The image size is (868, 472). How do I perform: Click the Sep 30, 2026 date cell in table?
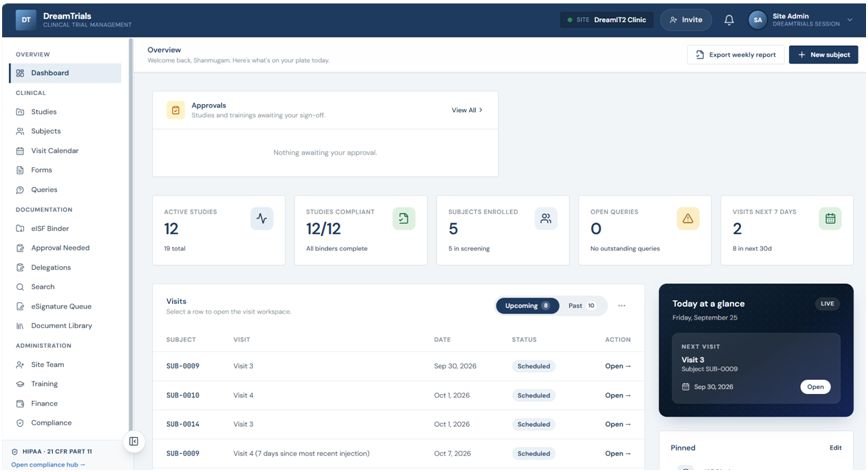pos(455,366)
